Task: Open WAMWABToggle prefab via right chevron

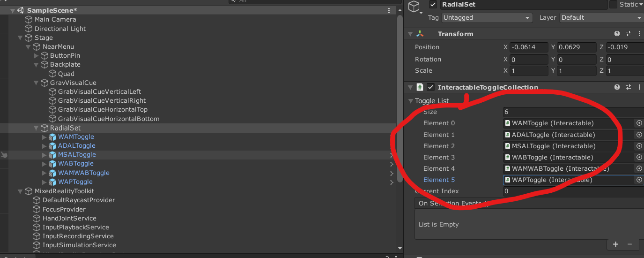Action: pyautogui.click(x=392, y=173)
